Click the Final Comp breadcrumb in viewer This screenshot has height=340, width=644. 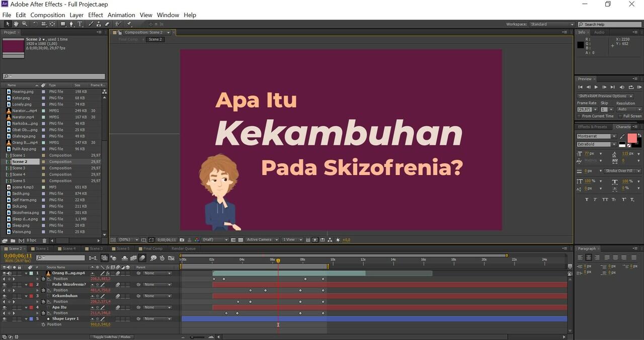point(128,39)
